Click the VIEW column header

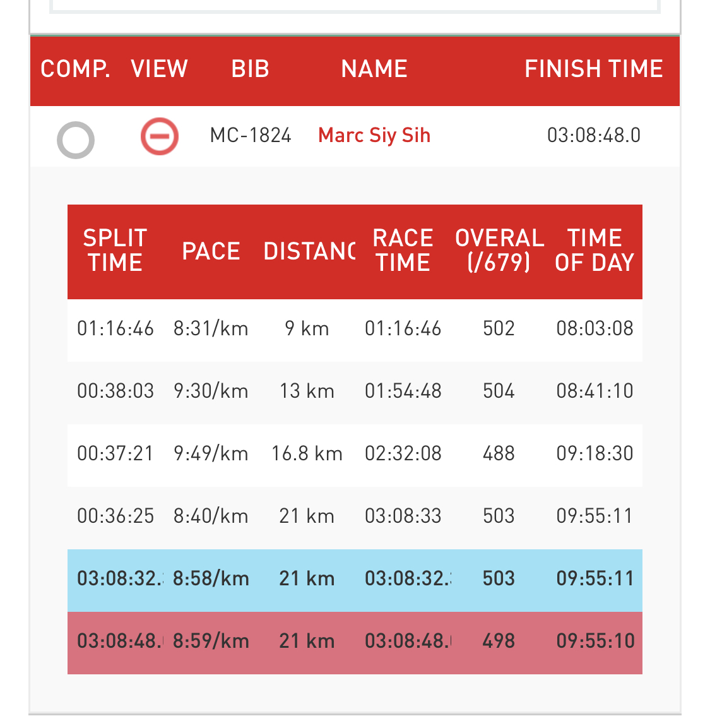click(x=159, y=69)
